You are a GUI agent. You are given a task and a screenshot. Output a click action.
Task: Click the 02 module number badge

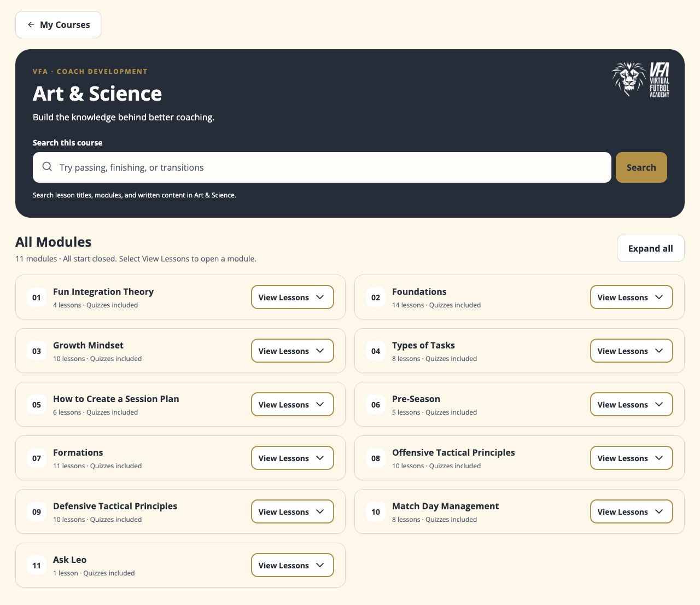coord(376,298)
